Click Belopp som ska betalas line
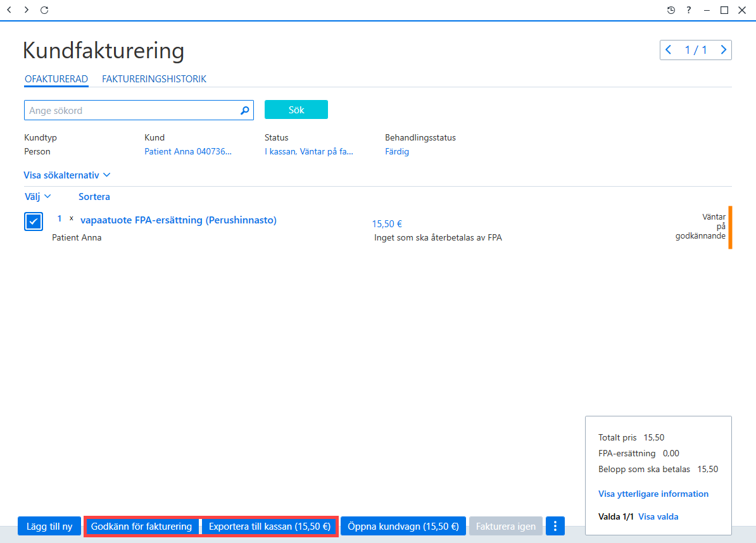The height and width of the screenshot is (543, 756). point(658,470)
